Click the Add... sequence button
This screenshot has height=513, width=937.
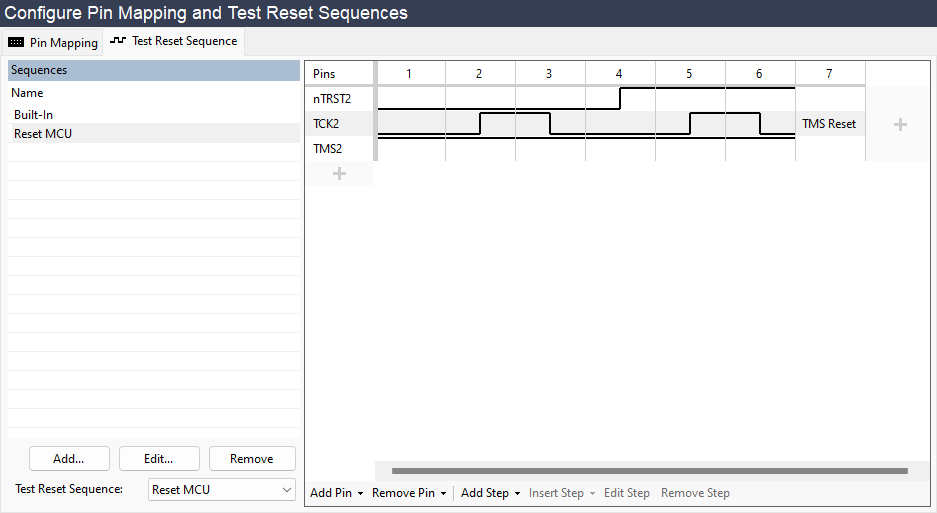coord(69,459)
